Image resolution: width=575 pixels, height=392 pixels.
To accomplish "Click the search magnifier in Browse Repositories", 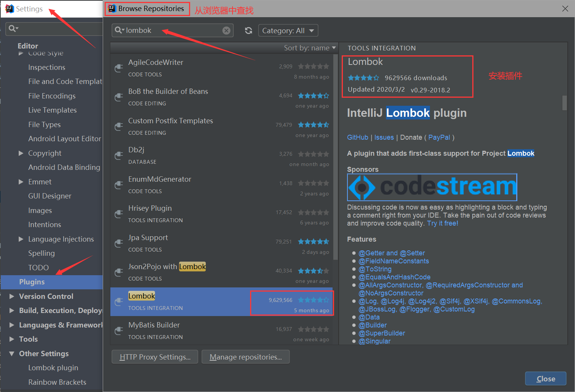I will click(120, 30).
